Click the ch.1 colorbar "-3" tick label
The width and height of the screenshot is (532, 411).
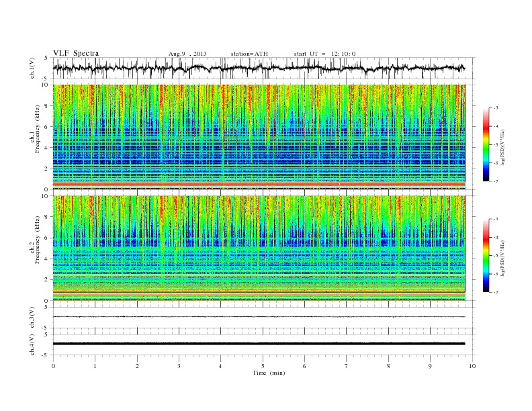496,108
